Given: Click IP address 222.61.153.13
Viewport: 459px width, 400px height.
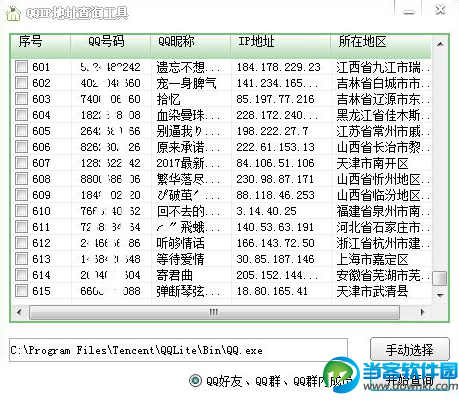Looking at the screenshot, I should 275,147.
